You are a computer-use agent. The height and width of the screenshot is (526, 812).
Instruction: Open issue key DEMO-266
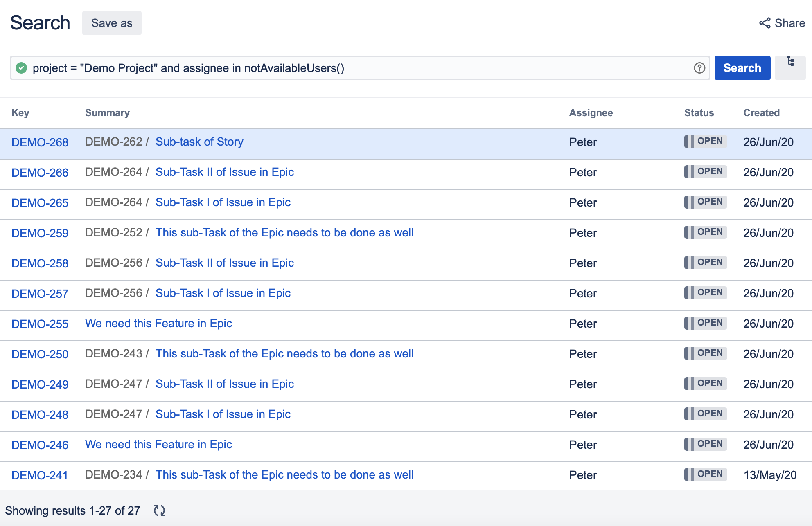tap(40, 173)
